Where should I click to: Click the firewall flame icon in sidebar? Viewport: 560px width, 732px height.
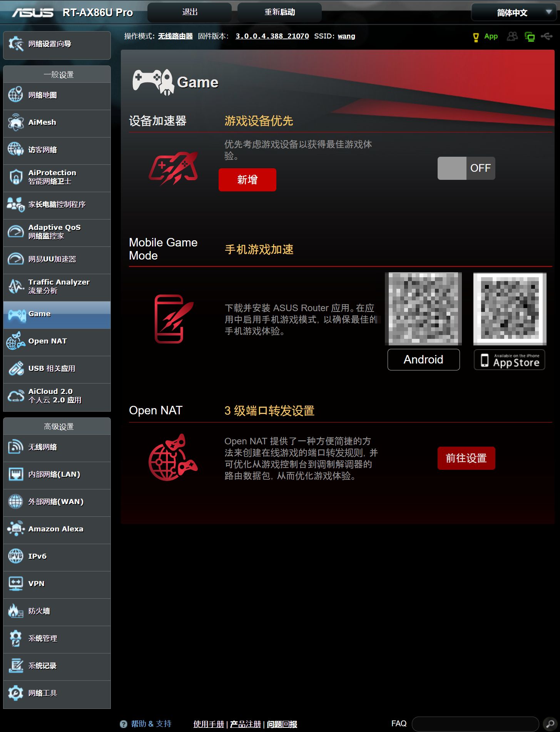pyautogui.click(x=16, y=611)
